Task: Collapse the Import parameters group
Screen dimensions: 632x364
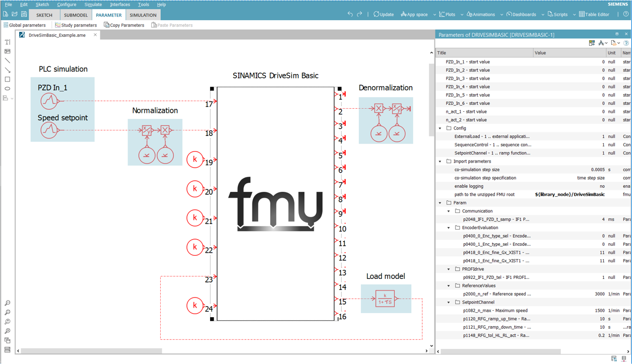Action: [440, 162]
